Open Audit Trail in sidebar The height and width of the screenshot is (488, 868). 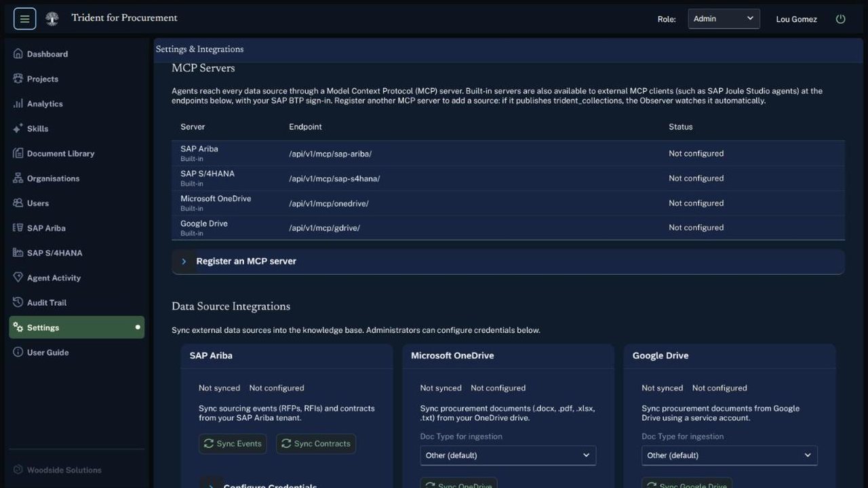pyautogui.click(x=77, y=302)
